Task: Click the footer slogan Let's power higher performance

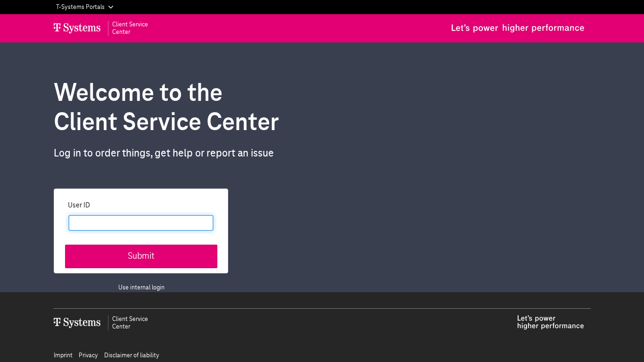Action: tap(550, 322)
